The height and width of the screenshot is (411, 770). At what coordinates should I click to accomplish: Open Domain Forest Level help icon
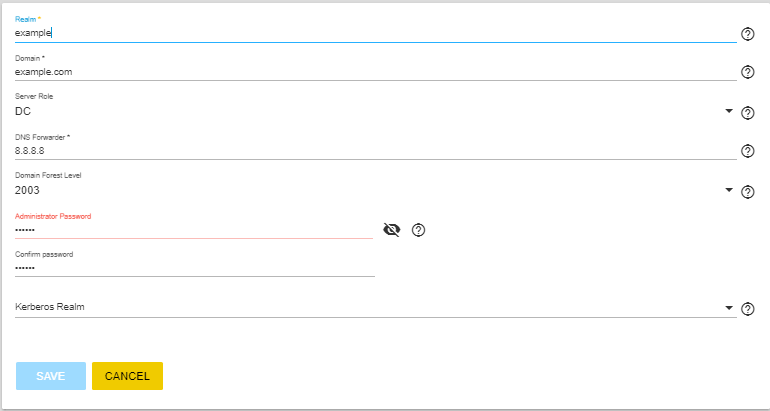(x=747, y=192)
